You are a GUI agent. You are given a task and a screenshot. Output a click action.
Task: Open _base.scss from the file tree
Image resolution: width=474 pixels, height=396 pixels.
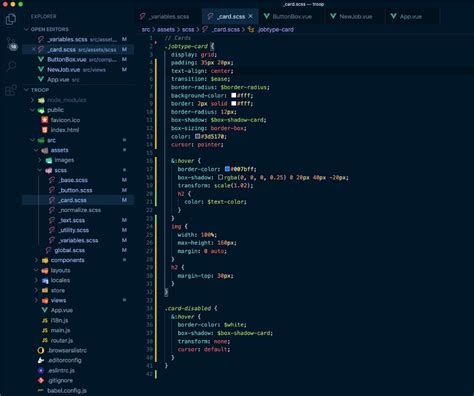tap(78, 180)
